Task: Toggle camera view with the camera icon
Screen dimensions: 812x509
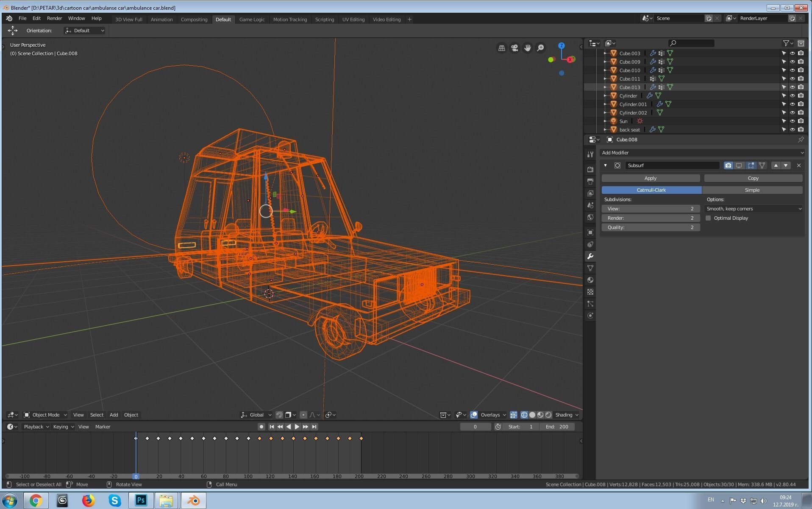Action: [x=514, y=48]
